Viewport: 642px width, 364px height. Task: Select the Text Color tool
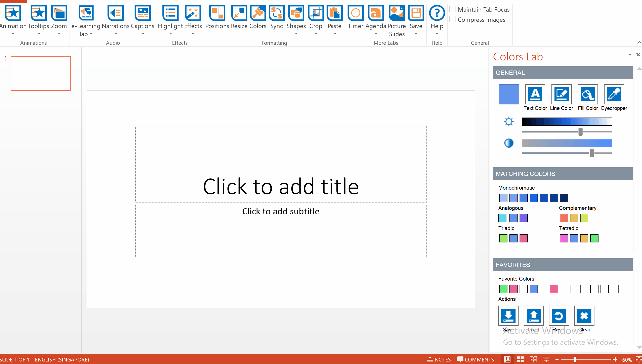(535, 94)
